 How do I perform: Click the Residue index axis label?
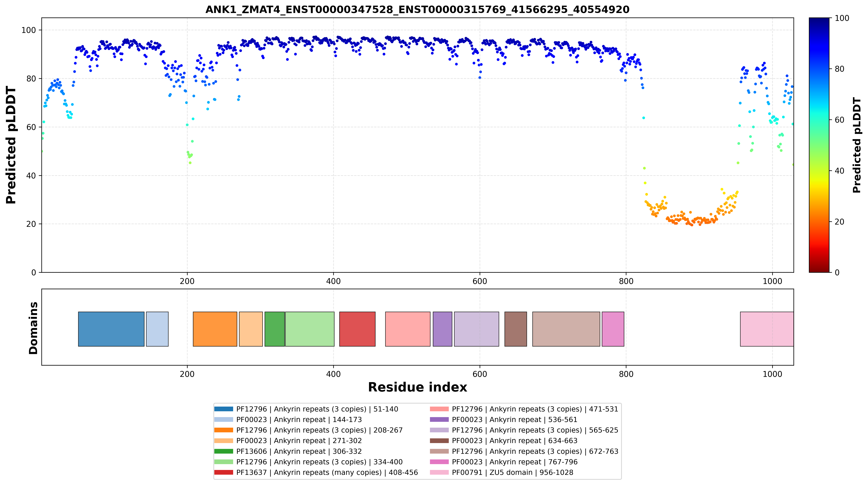[x=418, y=387]
